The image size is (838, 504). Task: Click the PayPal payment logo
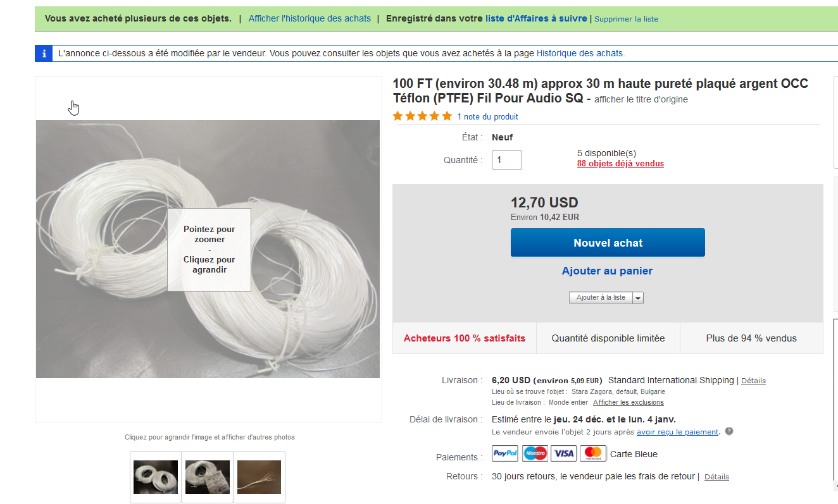(505, 454)
